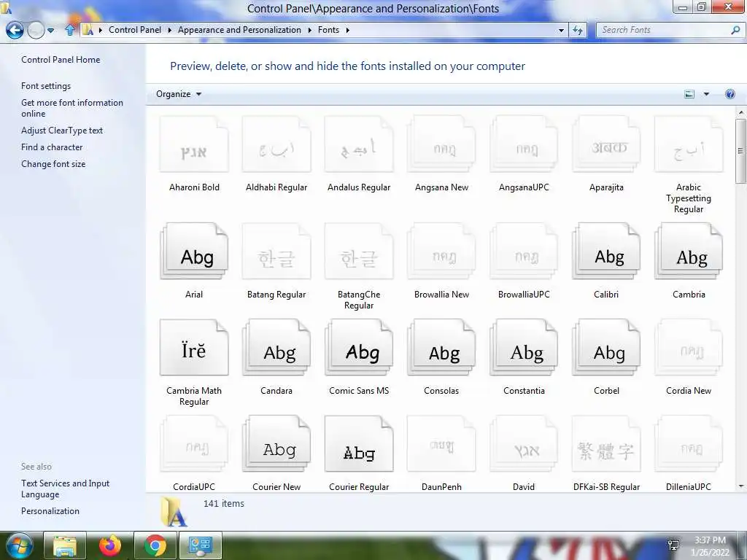Select the Courier New font icon
This screenshot has height=560, width=747.
(x=276, y=444)
